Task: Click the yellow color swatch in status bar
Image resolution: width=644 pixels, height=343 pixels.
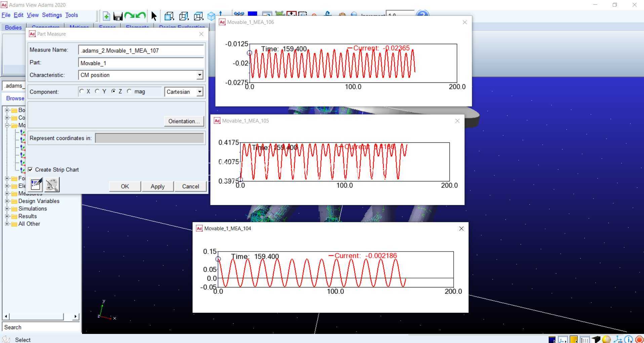Action: pos(574,339)
